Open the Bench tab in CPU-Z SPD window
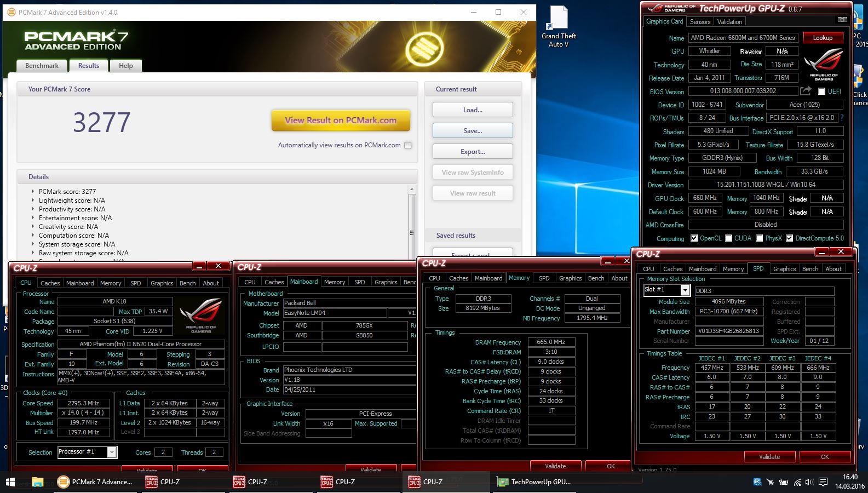 coord(810,269)
